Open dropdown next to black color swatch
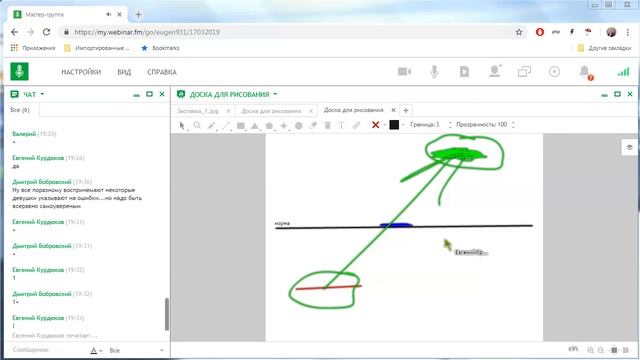This screenshot has height=360, width=640. tap(403, 125)
